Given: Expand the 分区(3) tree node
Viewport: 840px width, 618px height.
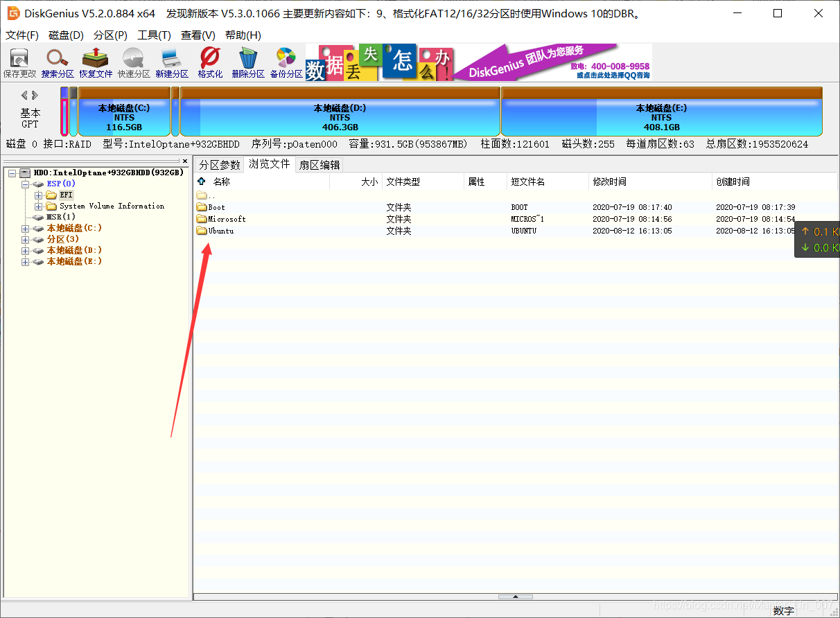Looking at the screenshot, I should click(26, 239).
